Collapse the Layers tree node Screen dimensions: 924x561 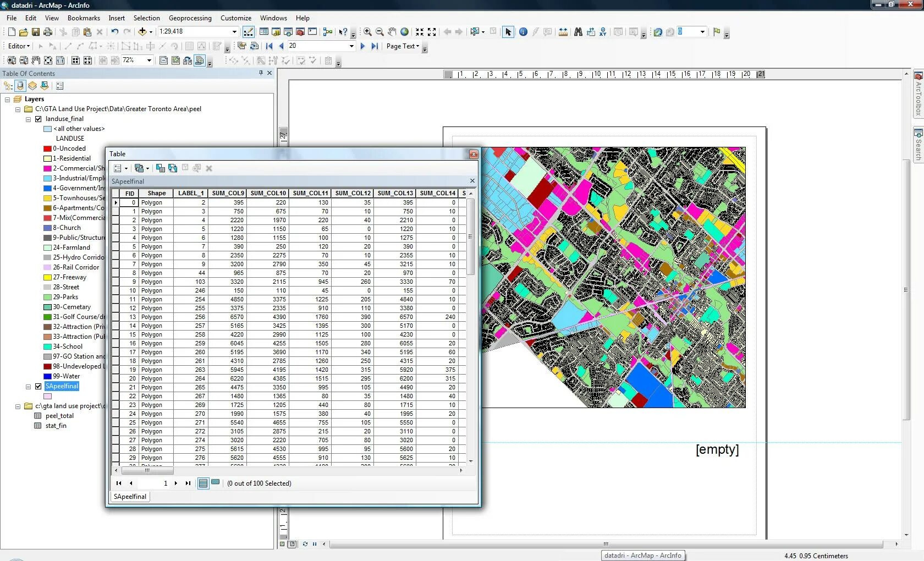[x=8, y=100]
